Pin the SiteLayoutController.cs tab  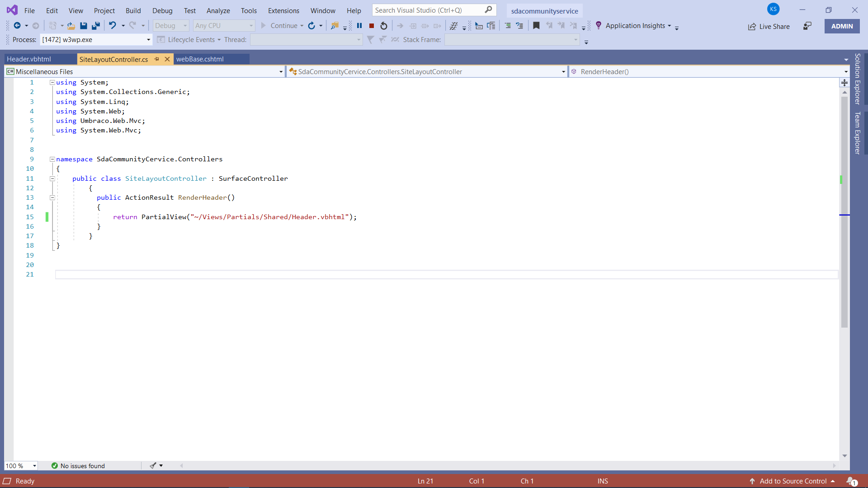click(156, 59)
